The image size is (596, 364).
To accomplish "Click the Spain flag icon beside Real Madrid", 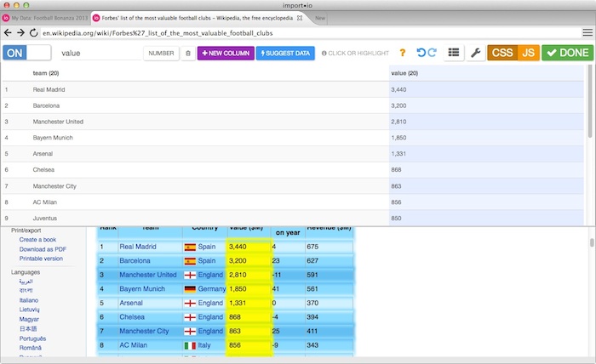I will (190, 247).
